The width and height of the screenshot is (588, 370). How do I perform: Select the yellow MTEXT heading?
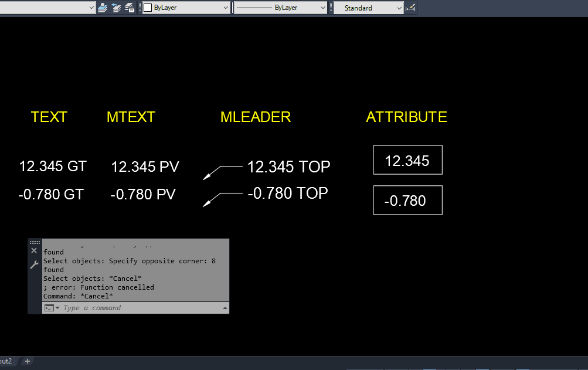click(x=131, y=117)
